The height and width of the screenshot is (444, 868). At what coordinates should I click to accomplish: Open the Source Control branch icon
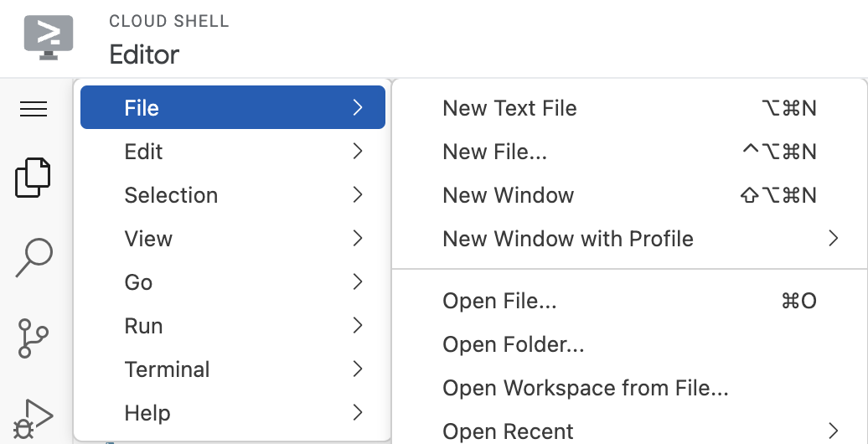click(34, 338)
